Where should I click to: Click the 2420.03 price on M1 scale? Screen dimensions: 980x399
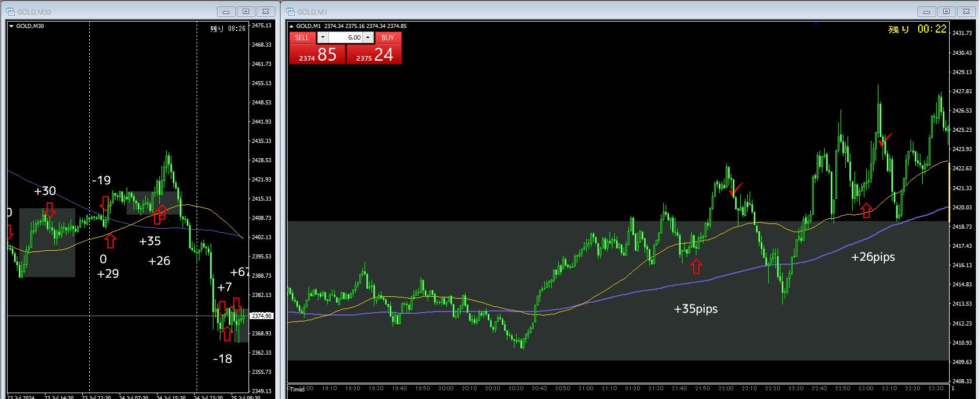pyautogui.click(x=962, y=207)
